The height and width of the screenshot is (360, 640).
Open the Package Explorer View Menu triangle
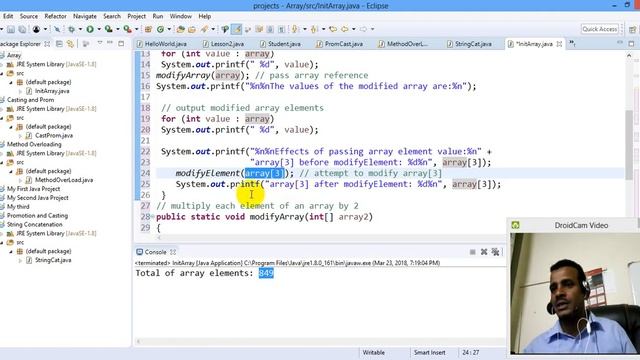pyautogui.click(x=100, y=43)
